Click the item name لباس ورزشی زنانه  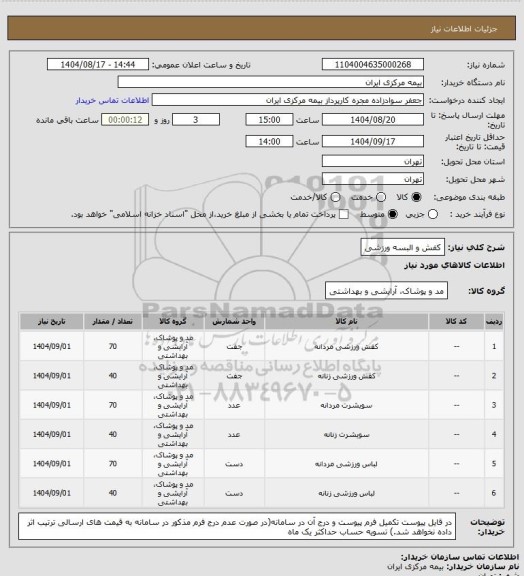[346, 493]
